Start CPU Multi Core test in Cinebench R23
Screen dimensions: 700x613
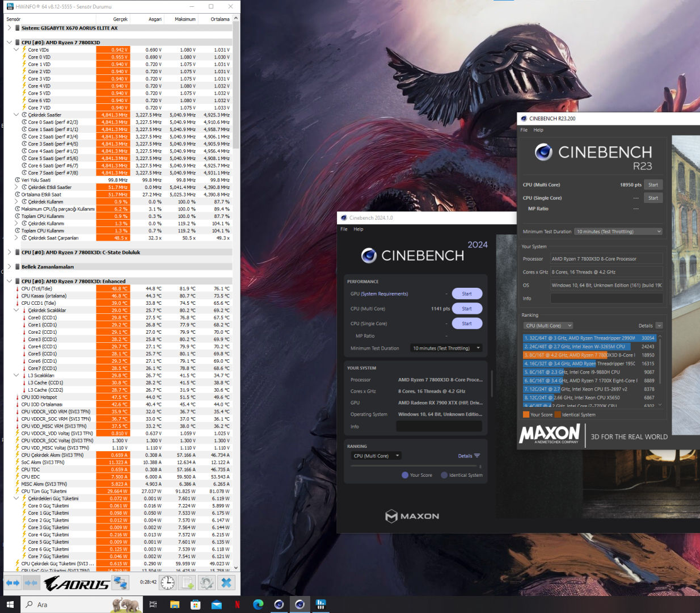click(x=653, y=185)
